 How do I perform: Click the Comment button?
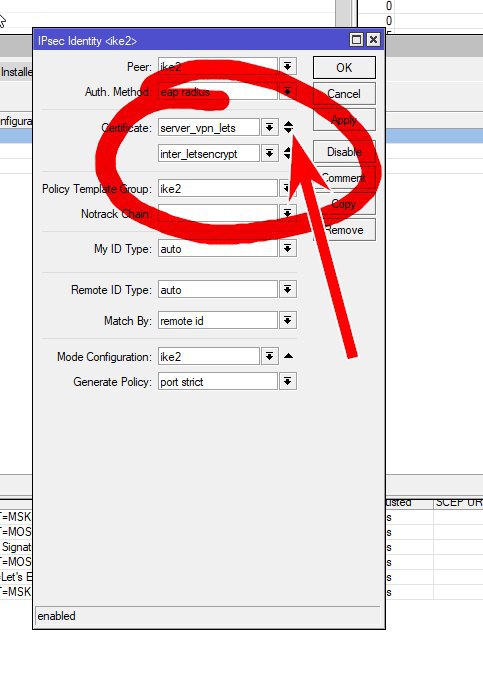pyautogui.click(x=344, y=178)
